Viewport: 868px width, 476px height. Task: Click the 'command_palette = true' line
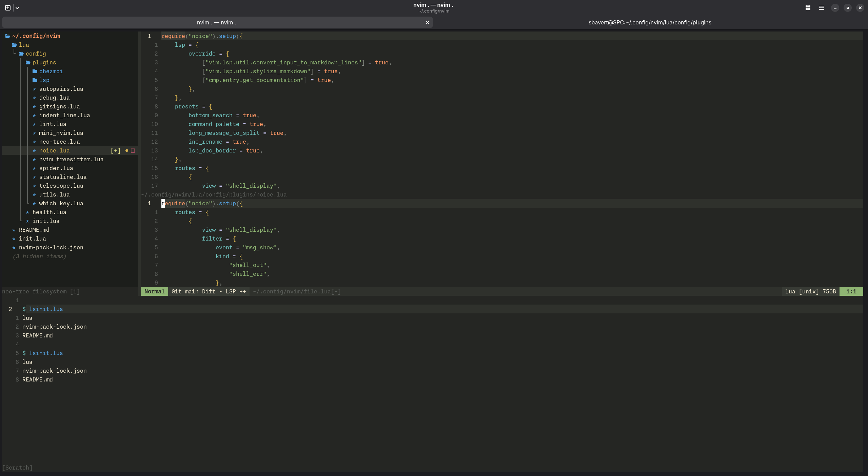click(x=227, y=124)
